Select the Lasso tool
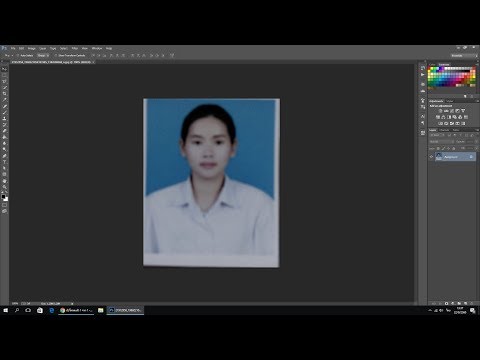Screen dimensions: 480x360 coord(4,81)
